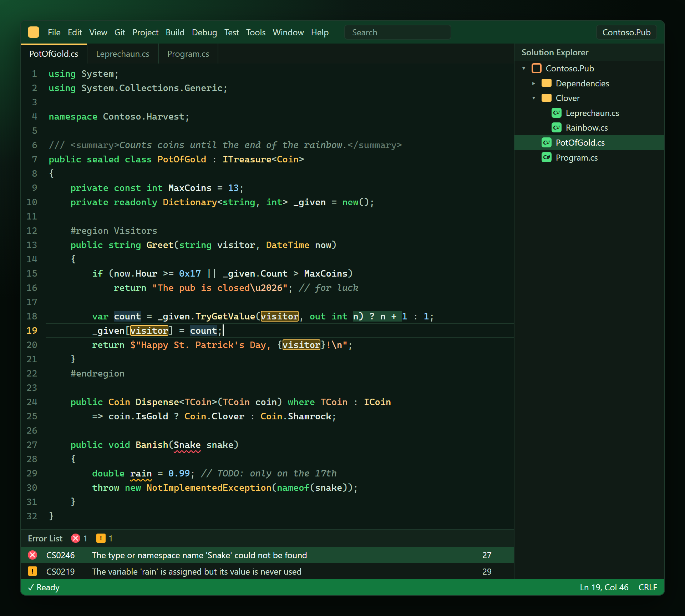This screenshot has height=616, width=685.
Task: Click the Contoso.Pub solution icon in Solution Explorer
Action: click(x=537, y=68)
